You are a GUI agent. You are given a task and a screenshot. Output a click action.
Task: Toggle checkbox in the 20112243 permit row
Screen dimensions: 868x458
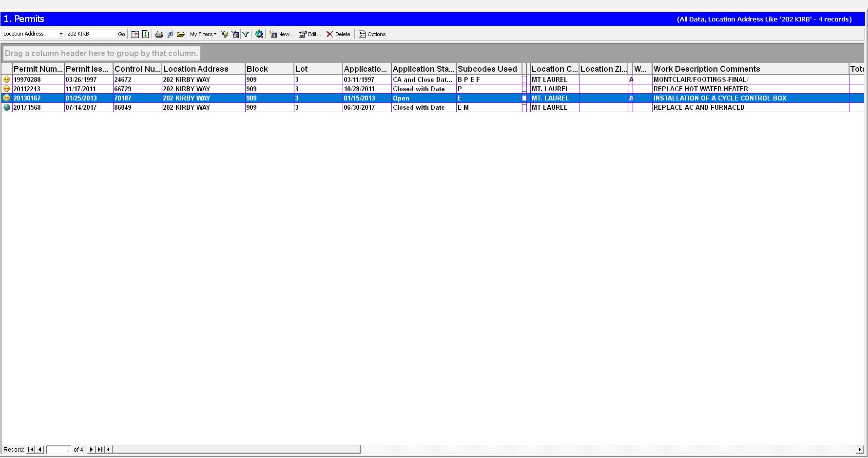coord(524,89)
